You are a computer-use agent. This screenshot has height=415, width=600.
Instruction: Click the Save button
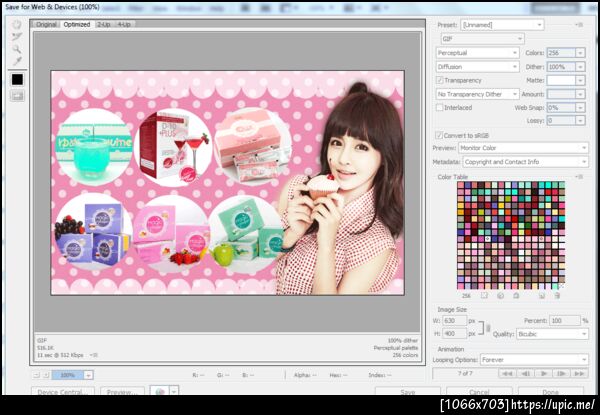[408, 392]
